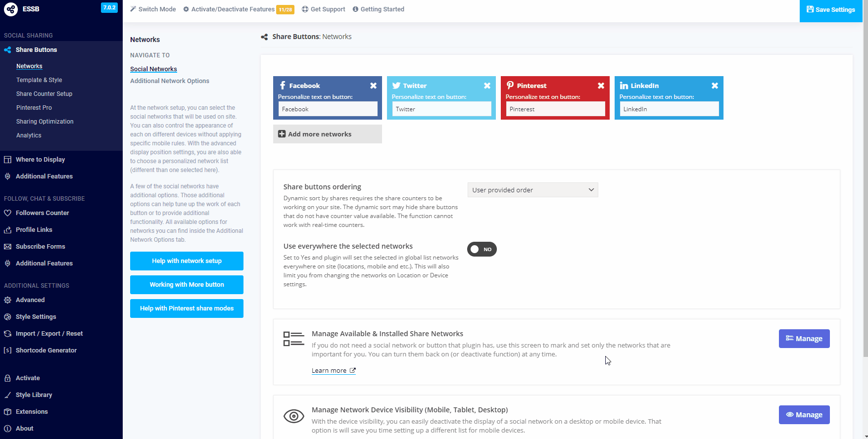The height and width of the screenshot is (439, 868).
Task: Click Add more networks button
Action: [x=327, y=134]
